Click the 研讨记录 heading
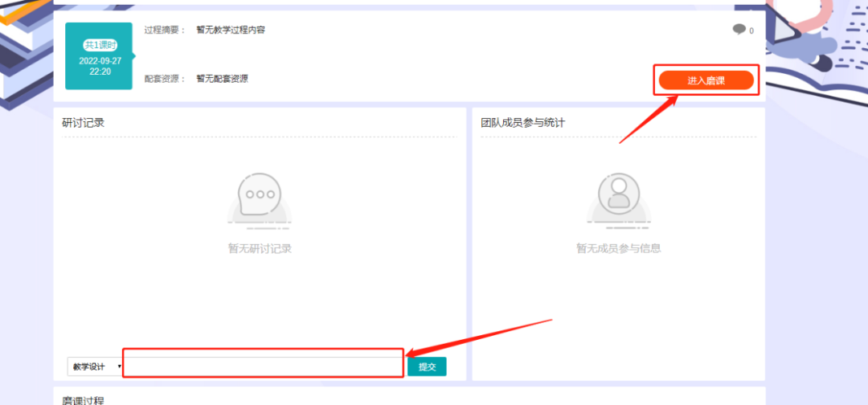 83,123
